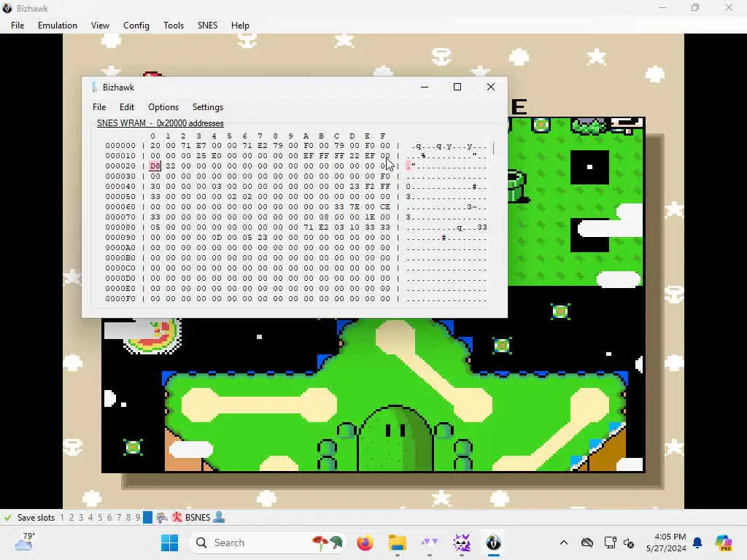Click the OneDrive cloud tray icon
747x560 pixels.
[x=587, y=542]
